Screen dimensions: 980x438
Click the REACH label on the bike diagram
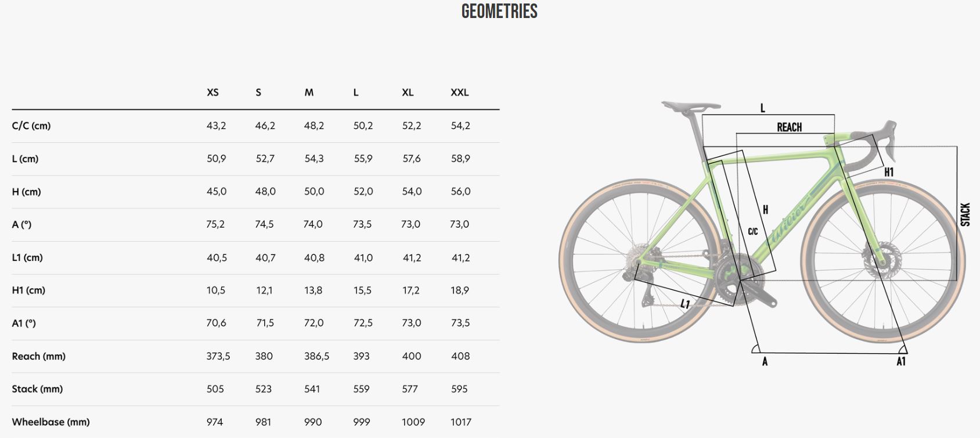click(x=789, y=127)
